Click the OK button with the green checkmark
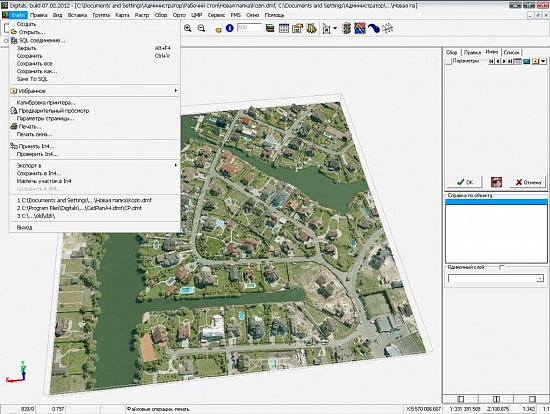Image resolution: width=550 pixels, height=414 pixels. 465,182
